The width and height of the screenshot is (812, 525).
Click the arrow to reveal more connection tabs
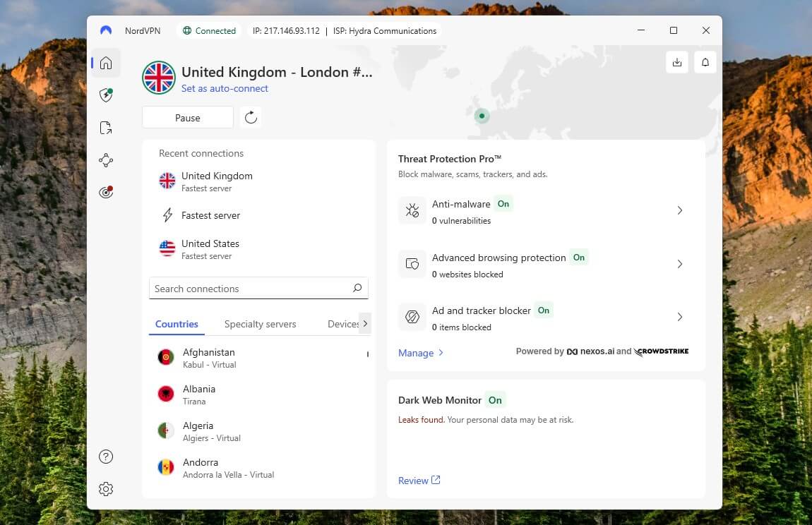pos(366,323)
